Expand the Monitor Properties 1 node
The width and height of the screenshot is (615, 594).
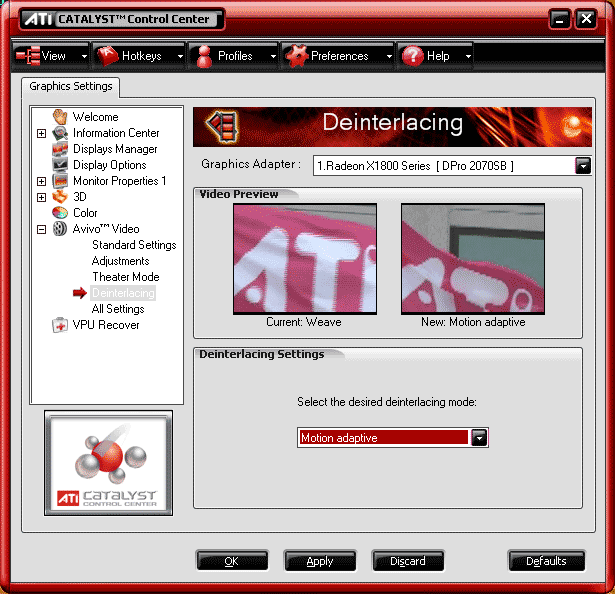42,181
